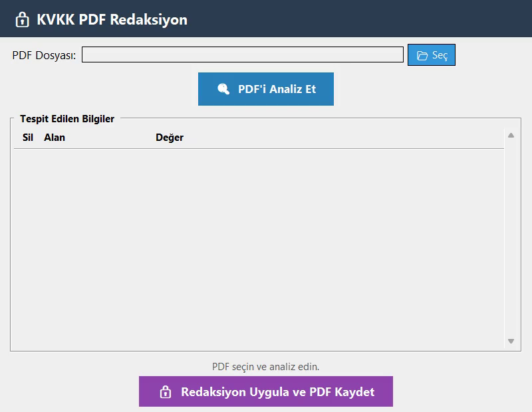The height and width of the screenshot is (412, 532).
Task: Click the Seç folder browse button
Action: [431, 55]
